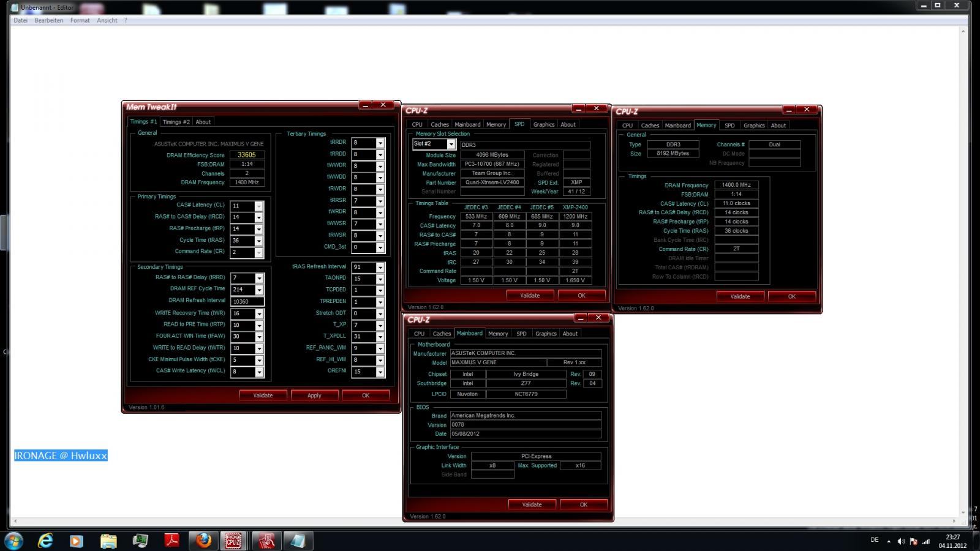
Task: Open the tRRDR tertiary timing dropdown
Action: click(380, 143)
